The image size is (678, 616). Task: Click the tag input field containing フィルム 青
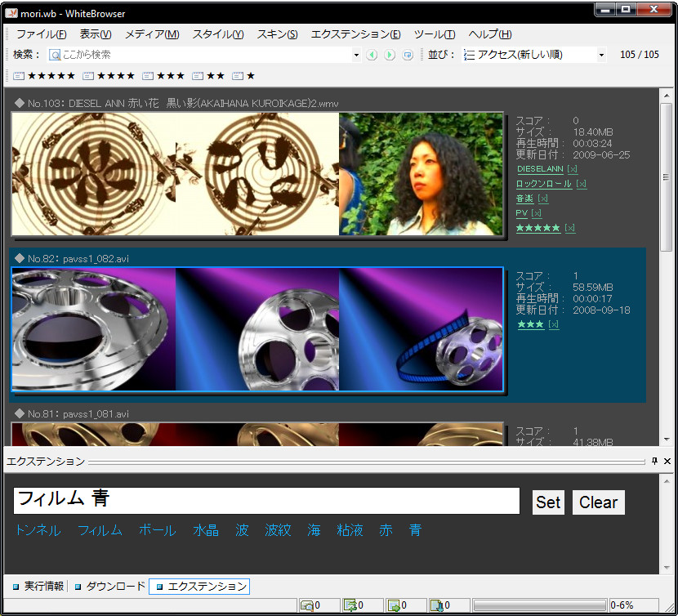[x=266, y=501]
